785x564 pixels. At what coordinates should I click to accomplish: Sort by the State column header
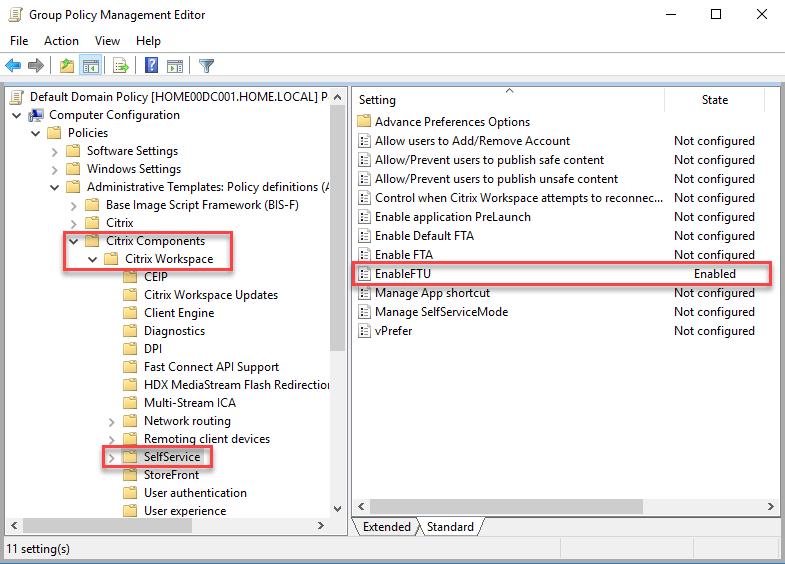pos(714,100)
